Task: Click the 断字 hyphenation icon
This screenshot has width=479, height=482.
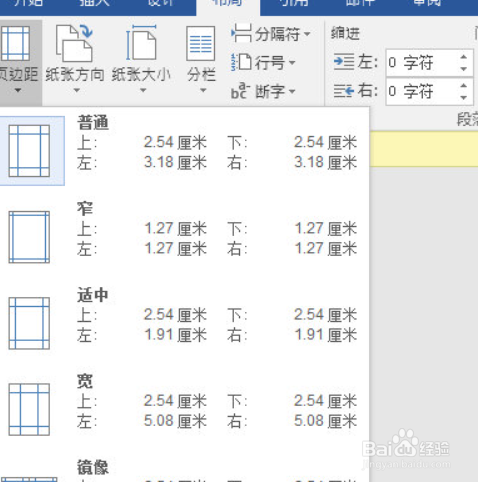Action: point(240,91)
